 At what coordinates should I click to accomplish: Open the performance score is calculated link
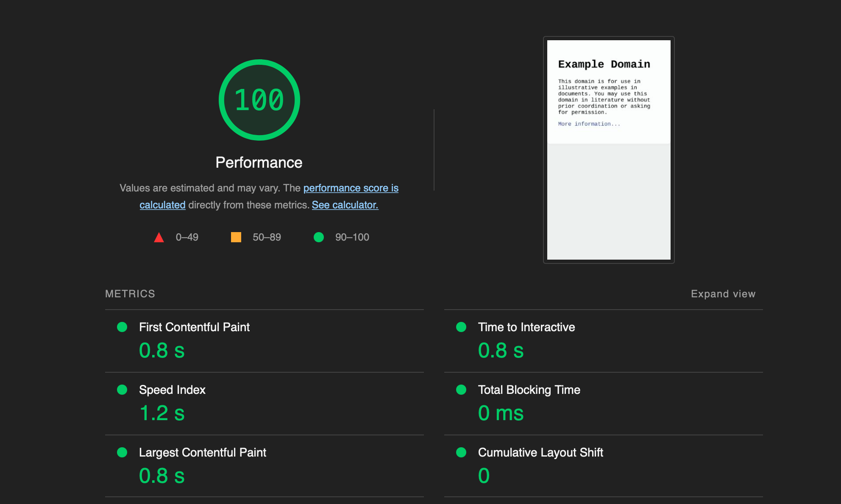coord(351,188)
